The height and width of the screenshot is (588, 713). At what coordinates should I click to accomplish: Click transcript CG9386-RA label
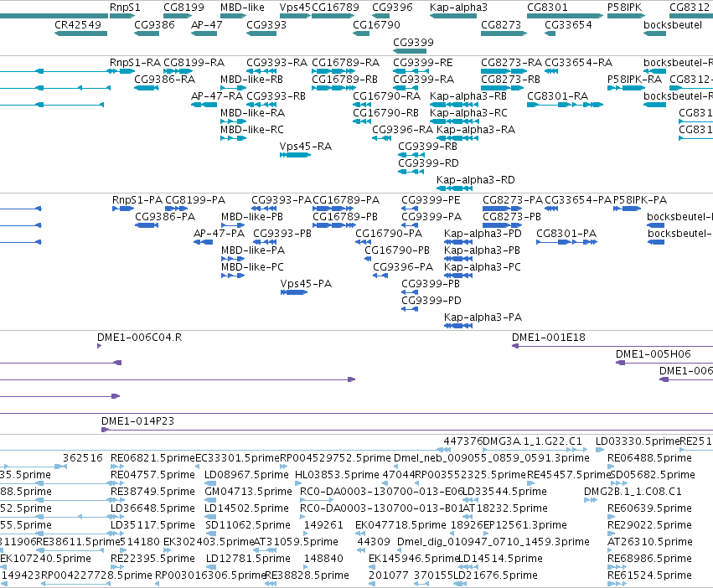[164, 79]
